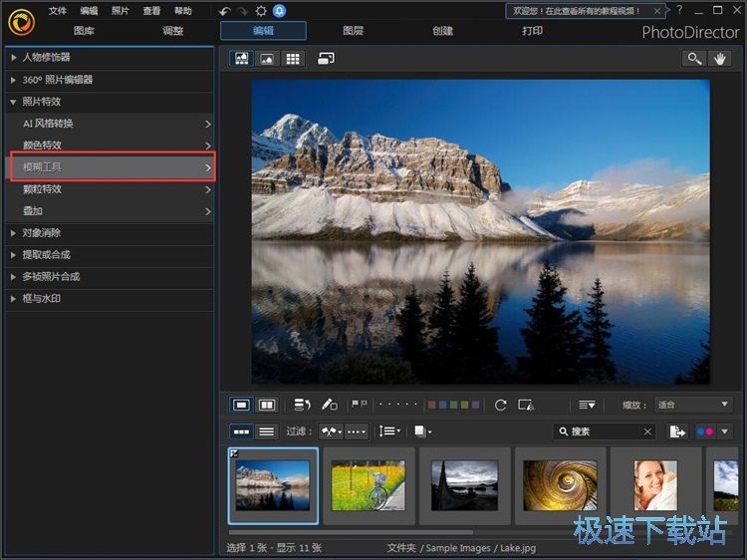Screen dimensions: 747x560
Task: Open secondary monitor display icon
Action: 326,59
